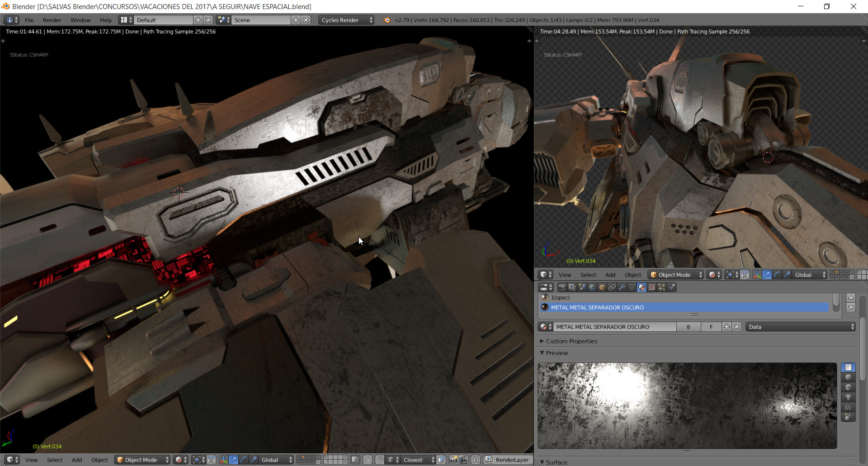Collapse the Preview panel
The width and height of the screenshot is (868, 466).
pyautogui.click(x=557, y=353)
